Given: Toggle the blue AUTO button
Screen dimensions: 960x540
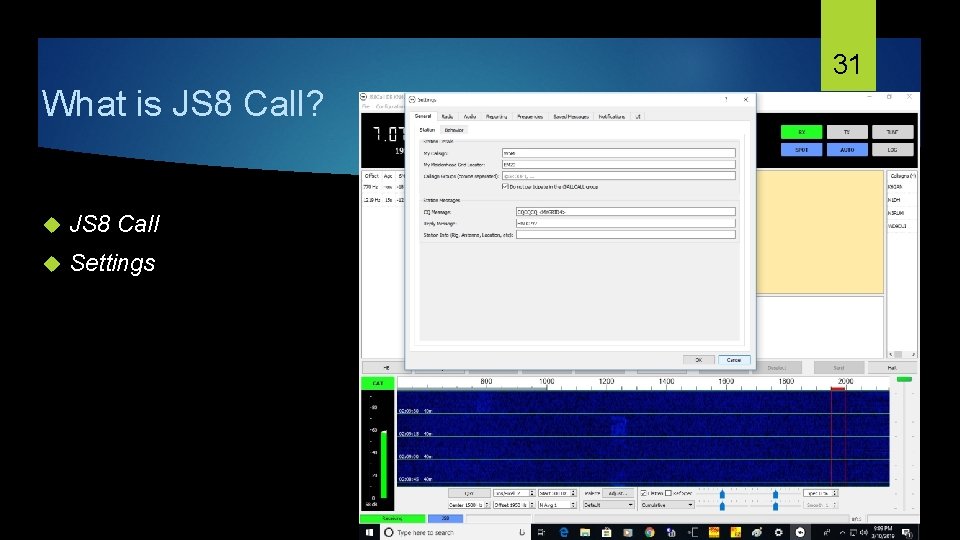Looking at the screenshot, I should coord(847,149).
